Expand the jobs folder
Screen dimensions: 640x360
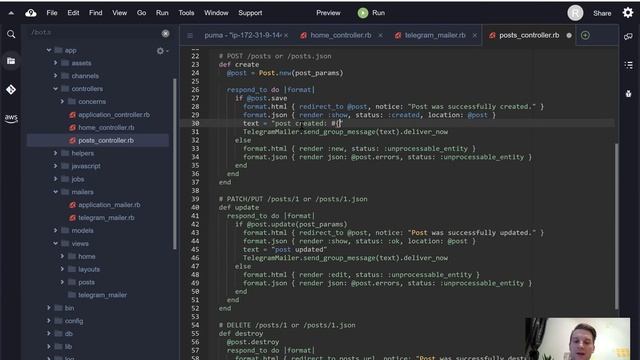(x=56, y=179)
